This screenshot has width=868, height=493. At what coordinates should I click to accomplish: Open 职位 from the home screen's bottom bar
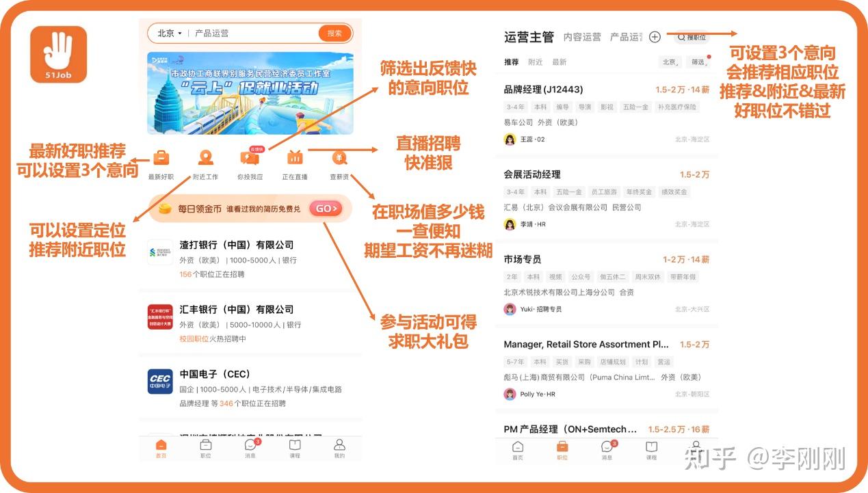coord(205,449)
